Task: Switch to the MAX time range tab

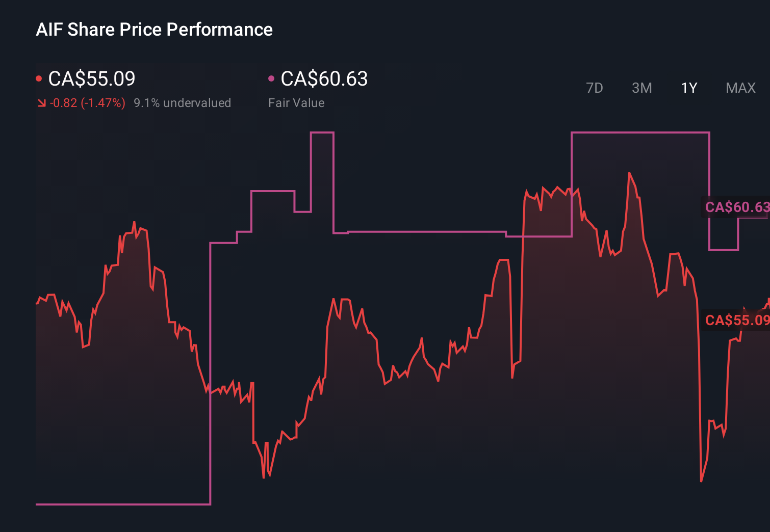Action: pos(740,88)
